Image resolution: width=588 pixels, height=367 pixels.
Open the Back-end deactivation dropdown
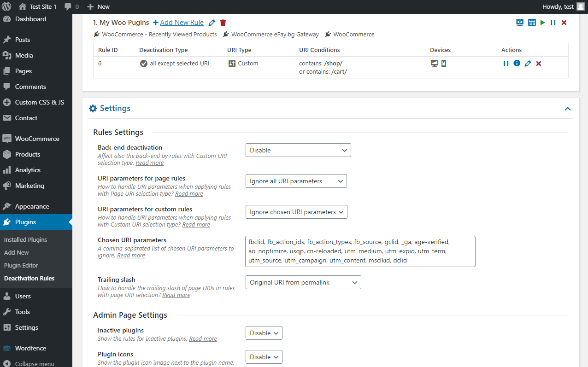pyautogui.click(x=298, y=150)
